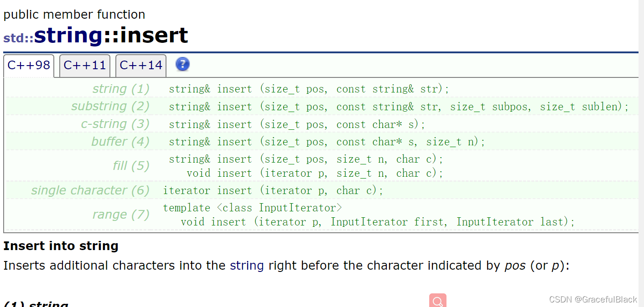Follow the blue "string" link in description

[x=247, y=266]
